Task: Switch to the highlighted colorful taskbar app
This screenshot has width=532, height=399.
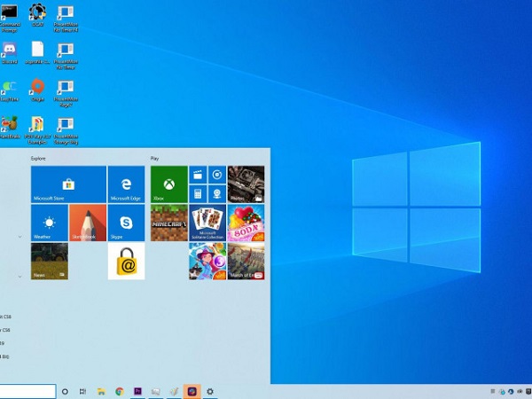Action: click(192, 392)
